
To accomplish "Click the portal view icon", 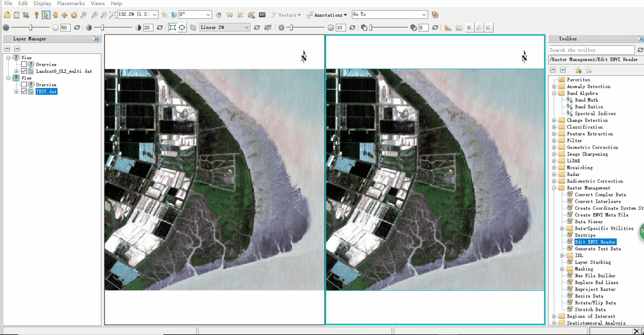I will 459,28.
